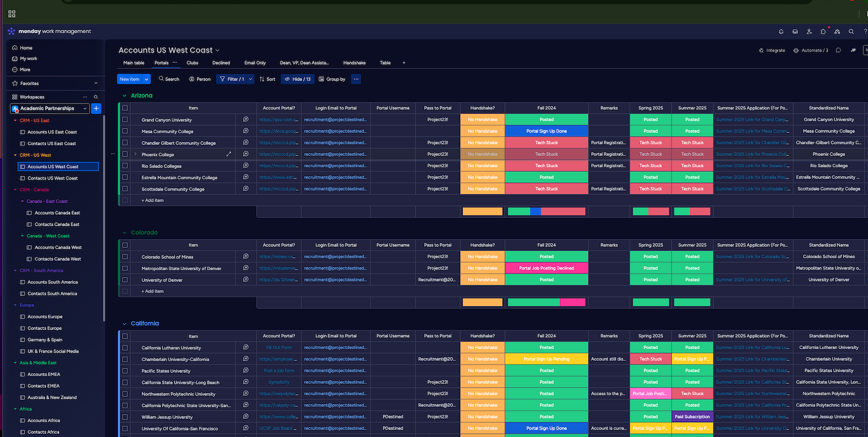Image resolution: width=868 pixels, height=437 pixels.
Task: Click the New item button
Action: coord(130,79)
